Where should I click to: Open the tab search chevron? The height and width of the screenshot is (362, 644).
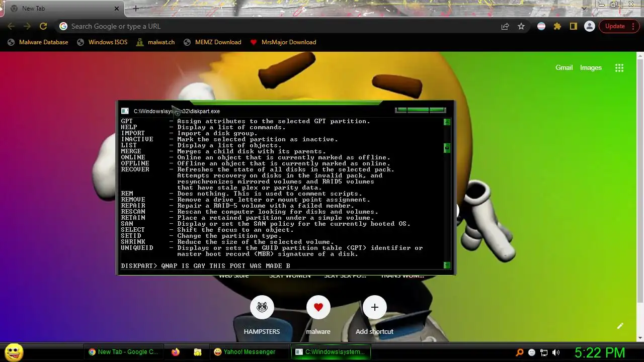pyautogui.click(x=584, y=8)
